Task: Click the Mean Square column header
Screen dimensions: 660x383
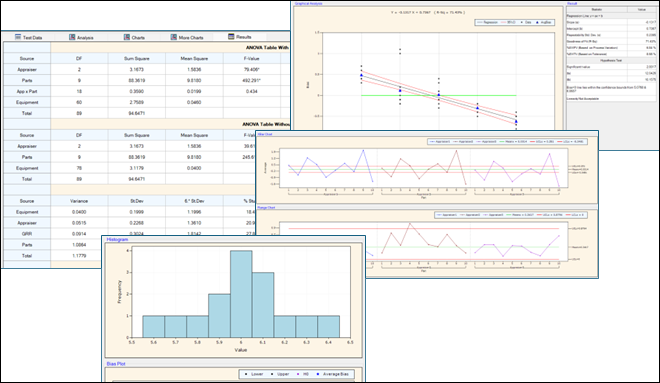Action: [x=194, y=59]
